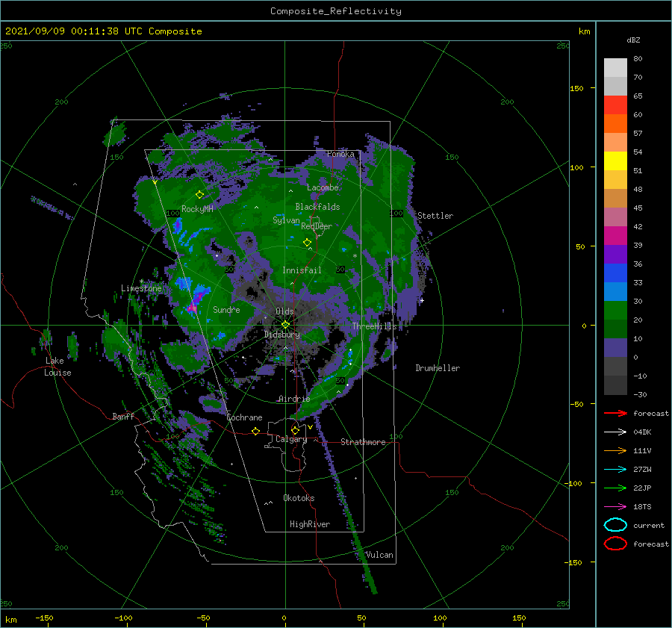
Task: Click the Sundre city label
Action: tap(227, 309)
